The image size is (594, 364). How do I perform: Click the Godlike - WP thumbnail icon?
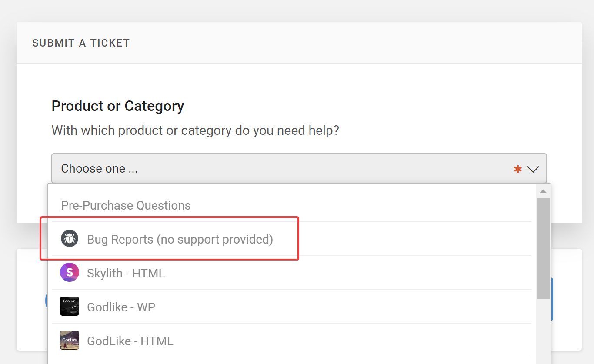(x=70, y=307)
